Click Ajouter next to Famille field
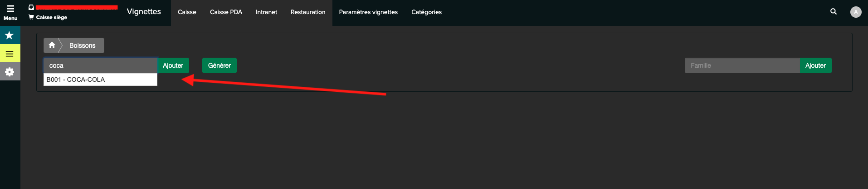This screenshot has width=868, height=189. click(x=815, y=65)
